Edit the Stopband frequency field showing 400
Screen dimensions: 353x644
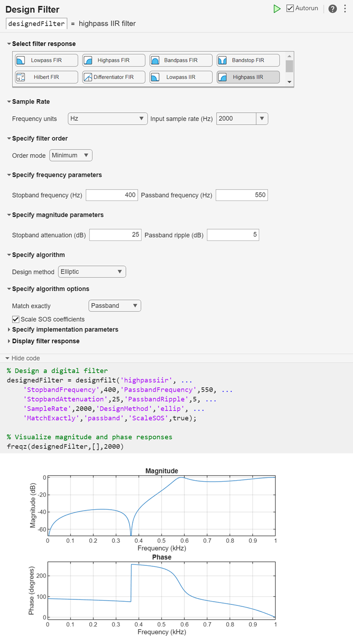[112, 195]
